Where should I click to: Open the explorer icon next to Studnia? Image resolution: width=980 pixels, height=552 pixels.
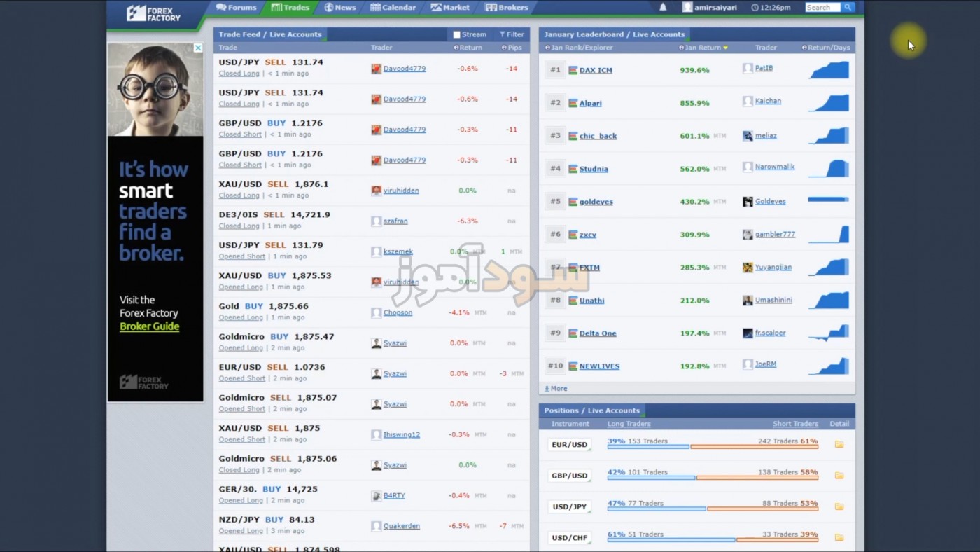point(573,169)
